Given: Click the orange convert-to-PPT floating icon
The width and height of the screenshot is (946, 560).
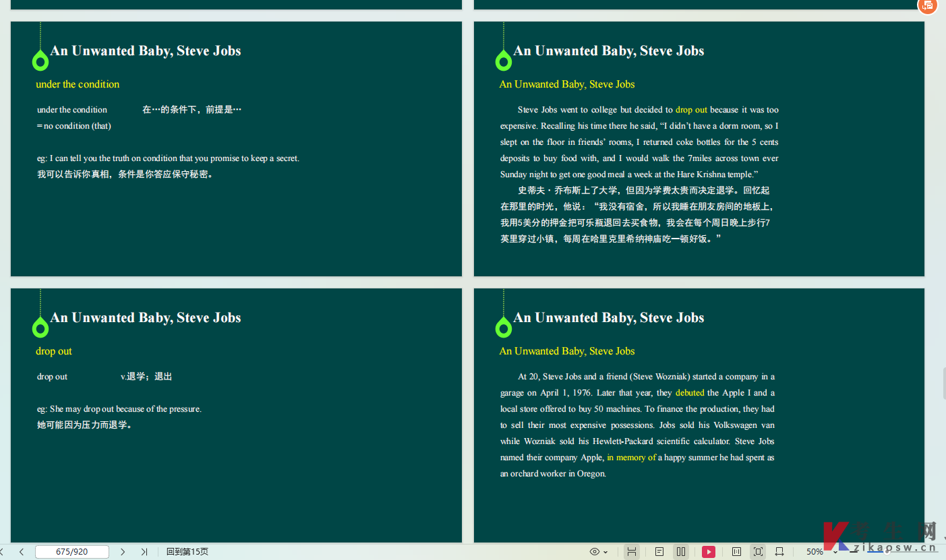Looking at the screenshot, I should (928, 5).
